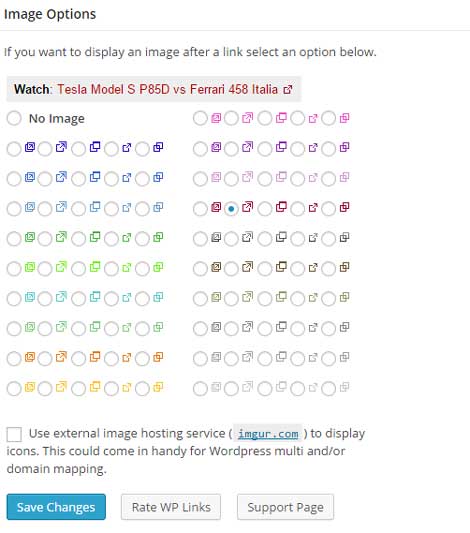Click the last purple overlapping-squares icon
This screenshot has width=470, height=533.
(344, 147)
